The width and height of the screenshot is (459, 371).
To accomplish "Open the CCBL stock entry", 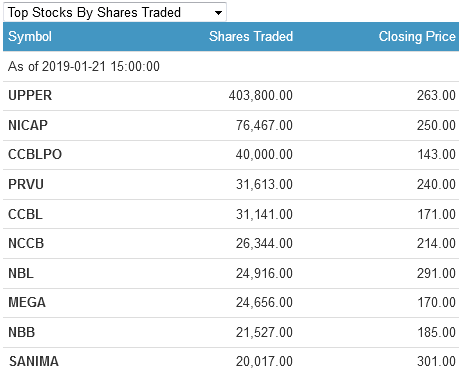I will point(25,214).
